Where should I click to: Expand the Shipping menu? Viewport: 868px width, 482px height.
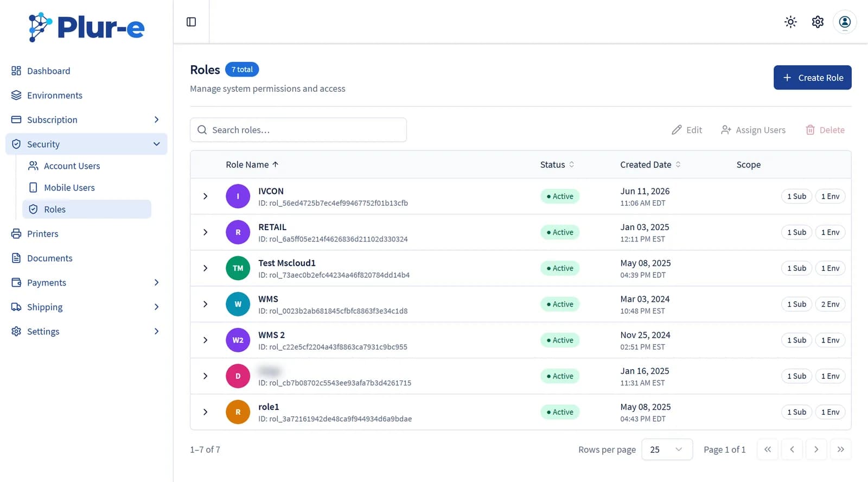pyautogui.click(x=86, y=307)
